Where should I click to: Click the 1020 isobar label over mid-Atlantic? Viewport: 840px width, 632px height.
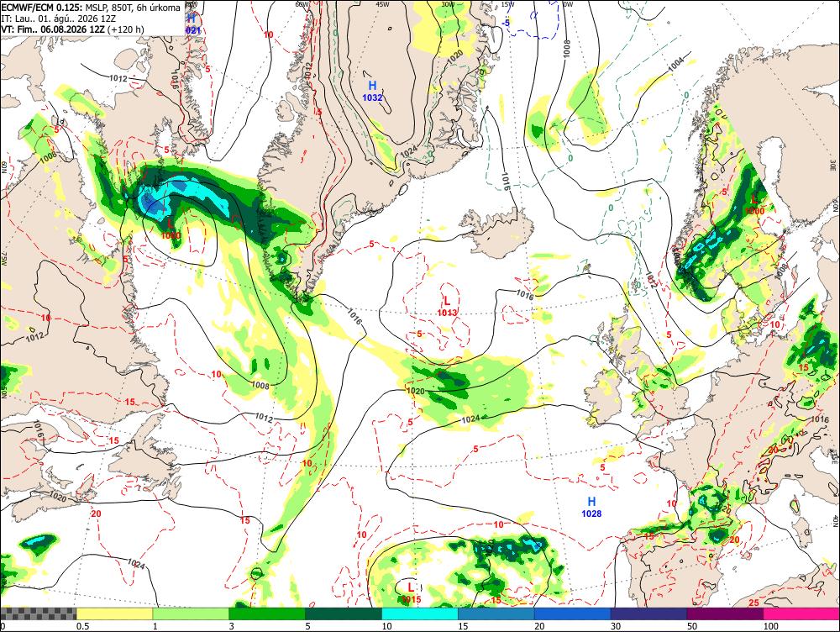coord(416,392)
